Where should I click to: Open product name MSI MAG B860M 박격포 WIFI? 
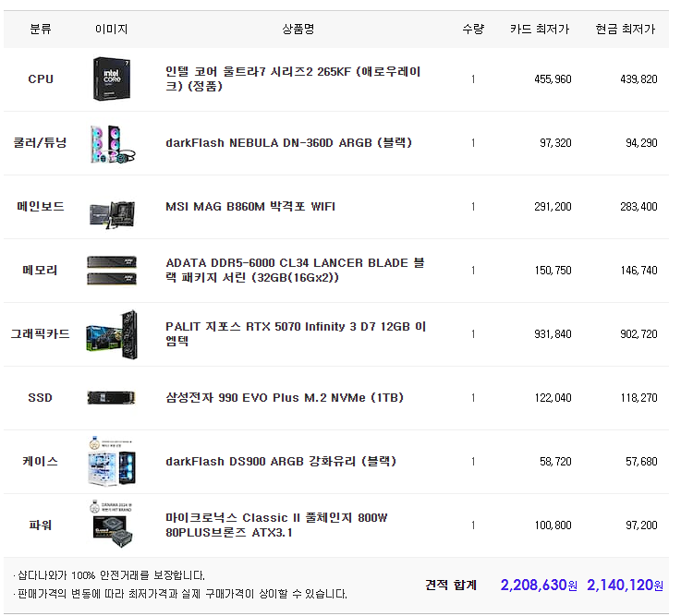[250, 206]
